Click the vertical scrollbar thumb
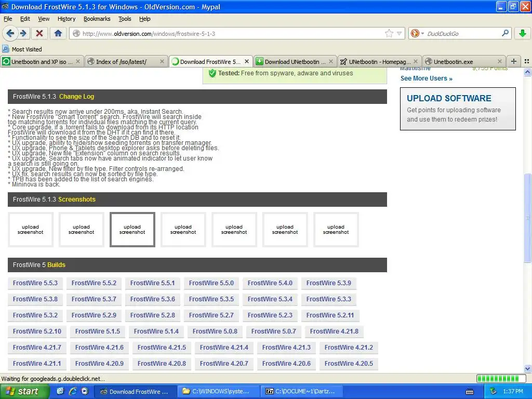The height and width of the screenshot is (399, 532). (527, 218)
